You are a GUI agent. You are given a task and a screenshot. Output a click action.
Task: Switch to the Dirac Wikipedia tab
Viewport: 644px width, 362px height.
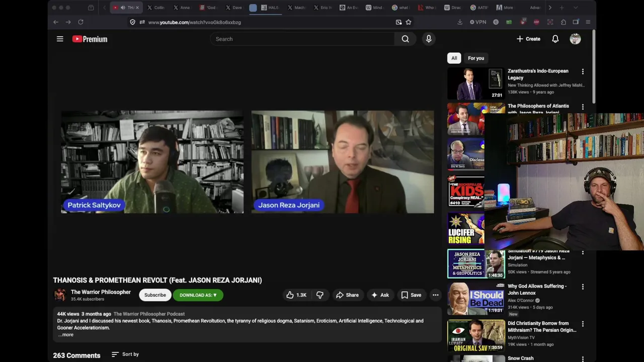click(x=453, y=8)
